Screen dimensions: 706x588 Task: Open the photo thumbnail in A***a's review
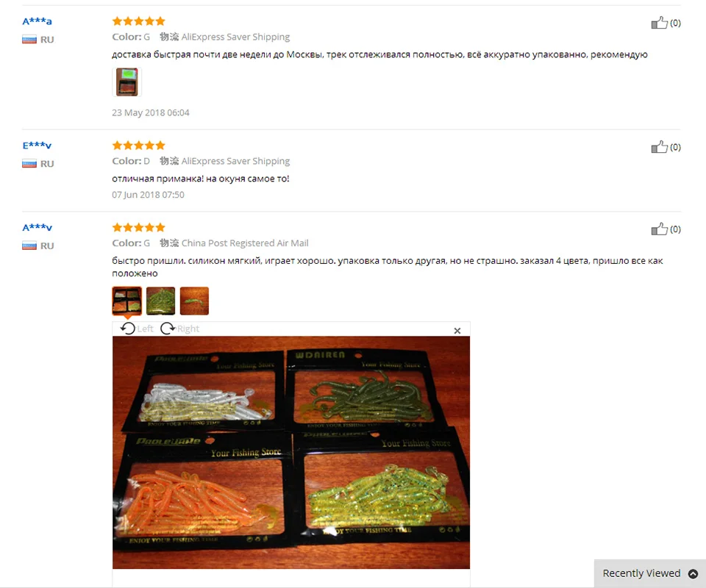pos(127,82)
